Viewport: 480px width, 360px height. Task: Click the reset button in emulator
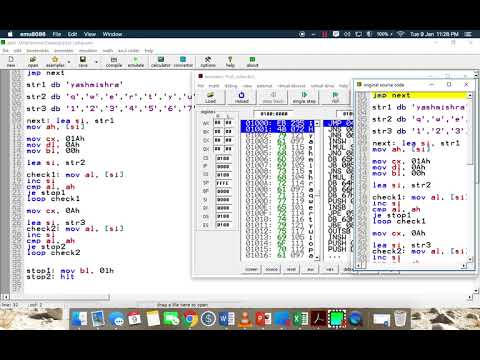291,269
